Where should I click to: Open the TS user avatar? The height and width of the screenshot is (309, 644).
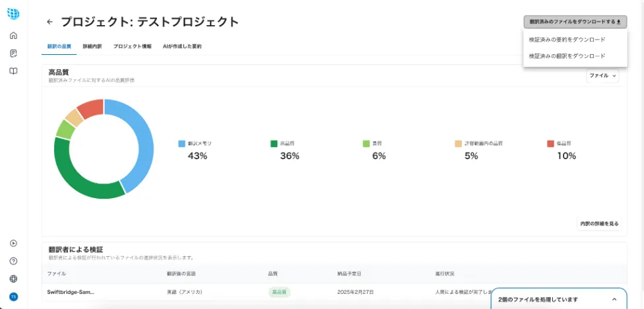click(13, 297)
